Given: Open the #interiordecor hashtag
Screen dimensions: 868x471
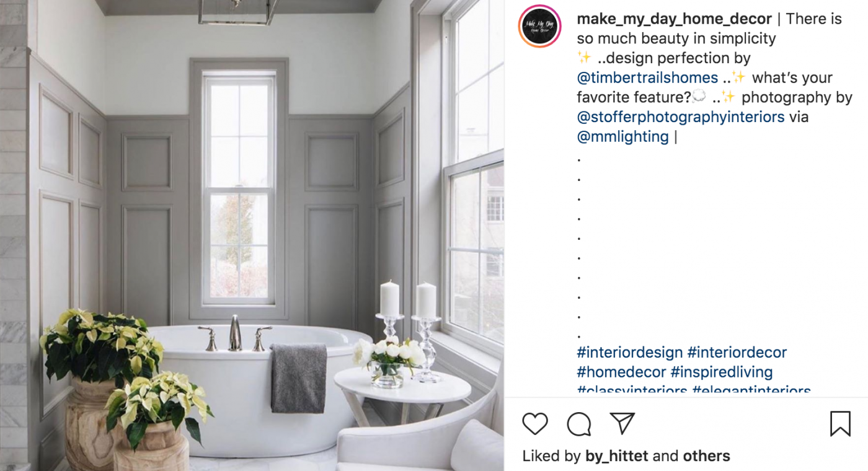Looking at the screenshot, I should pos(737,353).
